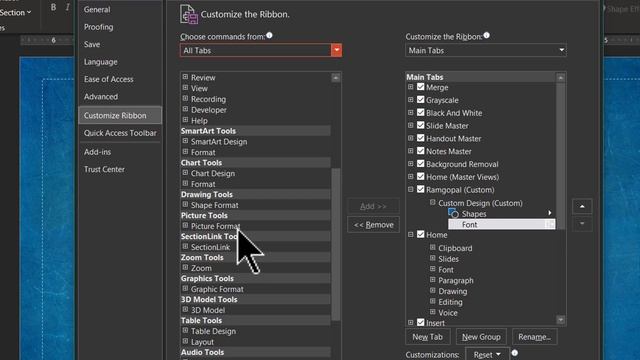Image resolution: width=640 pixels, height=360 pixels.
Task: Uncheck the Home tab checkbox
Action: 421,234
